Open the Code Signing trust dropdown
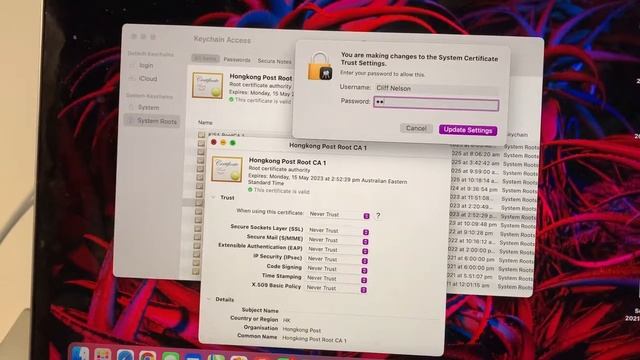 [x=337, y=269]
